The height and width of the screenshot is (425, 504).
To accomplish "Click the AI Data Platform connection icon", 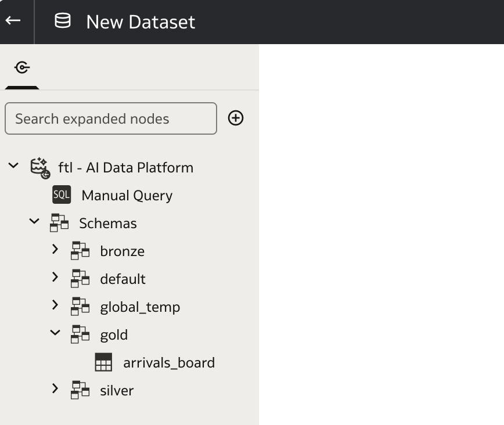I will click(40, 167).
